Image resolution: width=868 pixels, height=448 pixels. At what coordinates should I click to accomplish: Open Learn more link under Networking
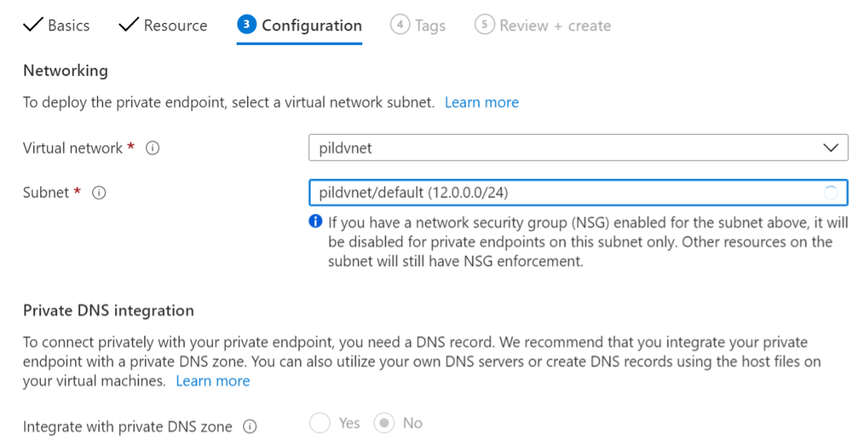tap(481, 103)
